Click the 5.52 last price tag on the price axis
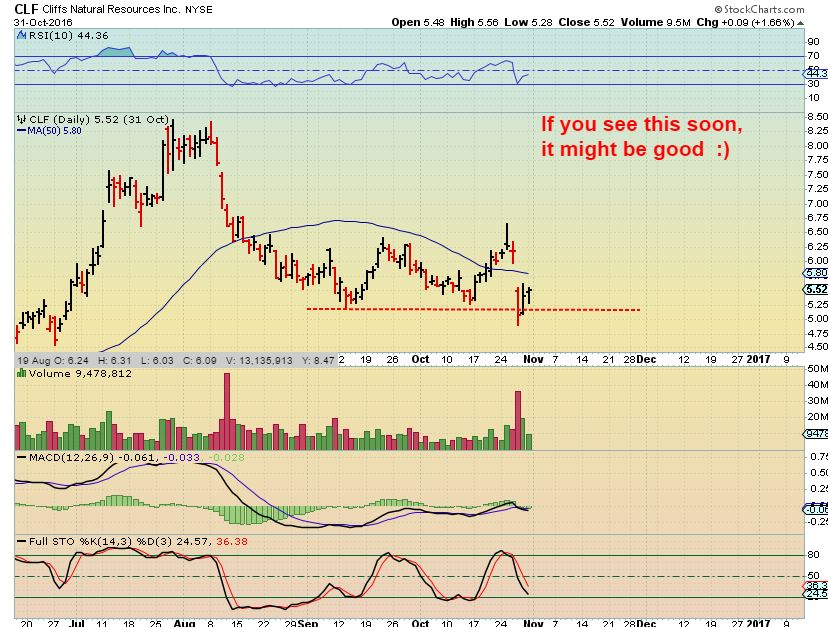This screenshot has width=828, height=627. (x=816, y=289)
